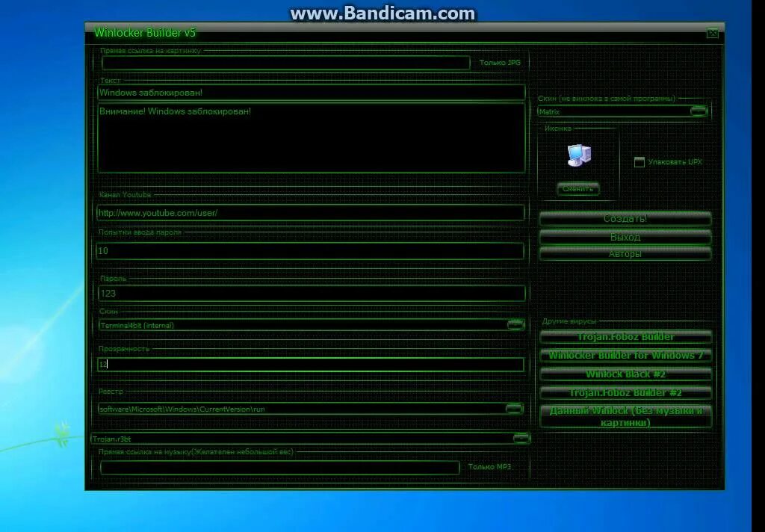Screen dimensions: 765x532
Task: Expand the Trojan.r3bt dropdown
Action: tap(521, 439)
